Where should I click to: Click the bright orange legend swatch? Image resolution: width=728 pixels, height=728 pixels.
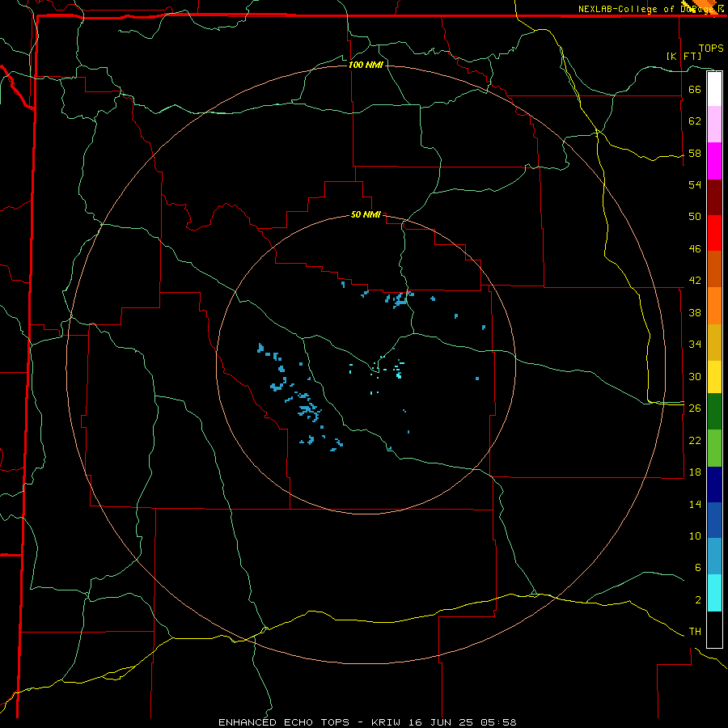(x=714, y=306)
